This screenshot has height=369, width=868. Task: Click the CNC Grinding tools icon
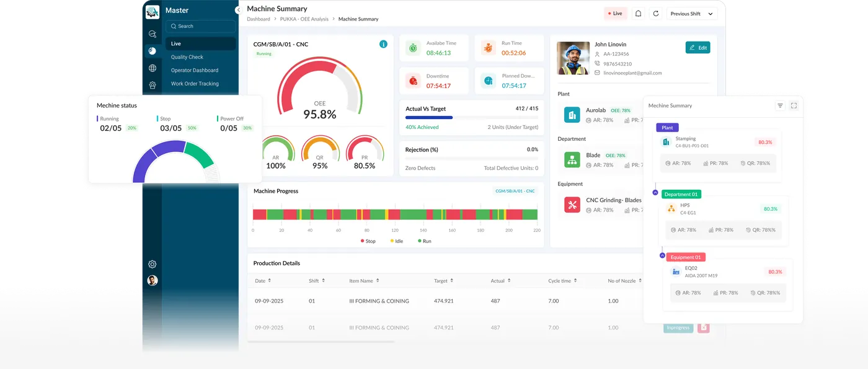tap(572, 205)
